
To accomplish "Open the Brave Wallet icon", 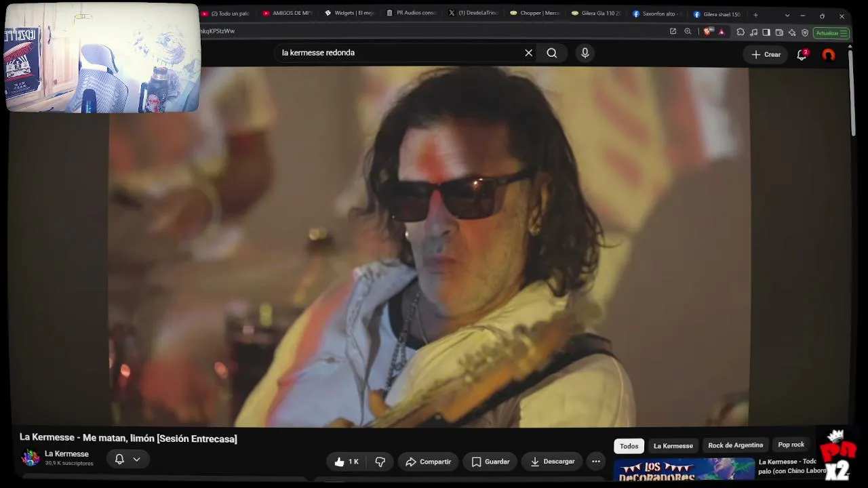I will click(779, 32).
